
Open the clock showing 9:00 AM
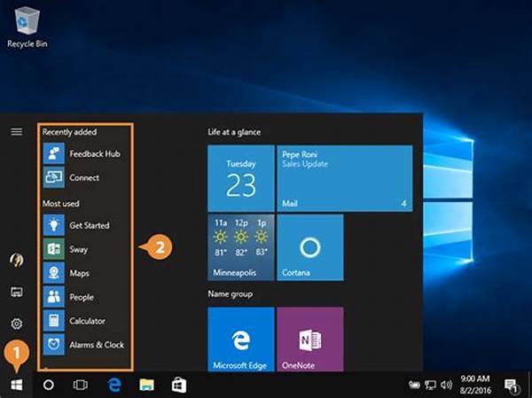[474, 385]
